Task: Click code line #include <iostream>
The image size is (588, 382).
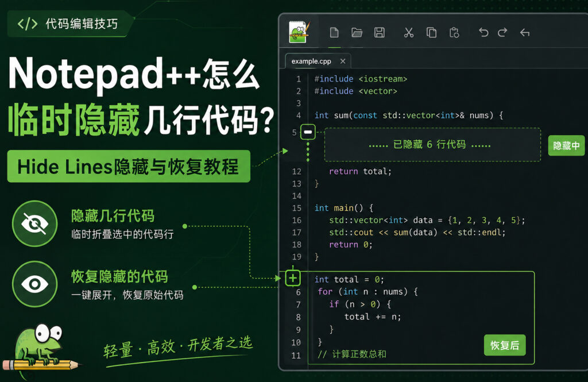Action: pos(361,79)
